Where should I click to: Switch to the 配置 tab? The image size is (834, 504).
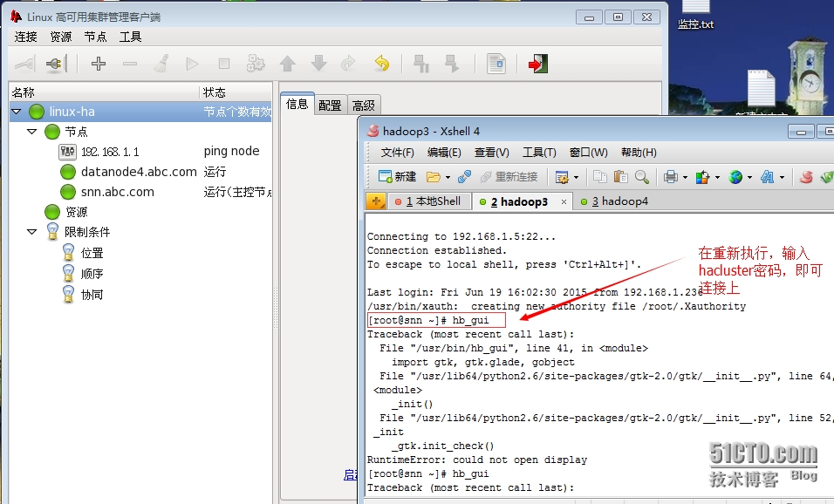pyautogui.click(x=331, y=106)
